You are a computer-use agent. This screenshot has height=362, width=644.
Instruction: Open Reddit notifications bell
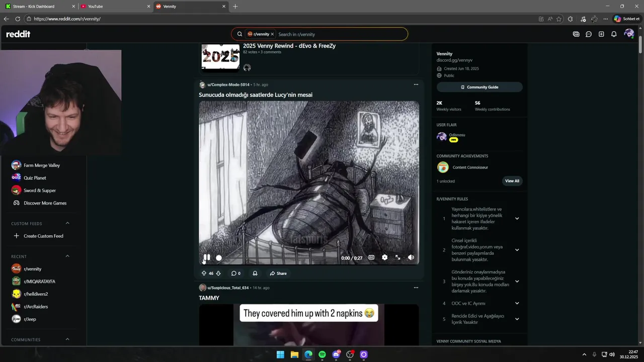(614, 34)
